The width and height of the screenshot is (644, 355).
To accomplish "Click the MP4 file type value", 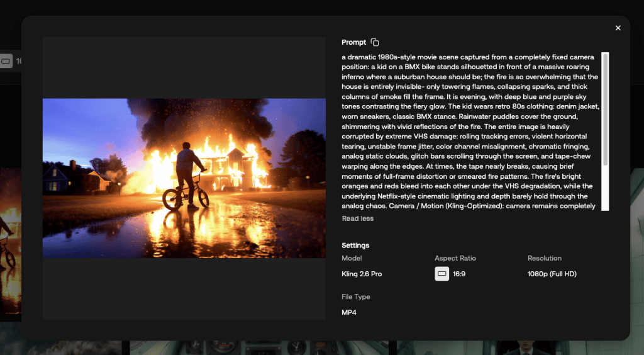I will [349, 312].
